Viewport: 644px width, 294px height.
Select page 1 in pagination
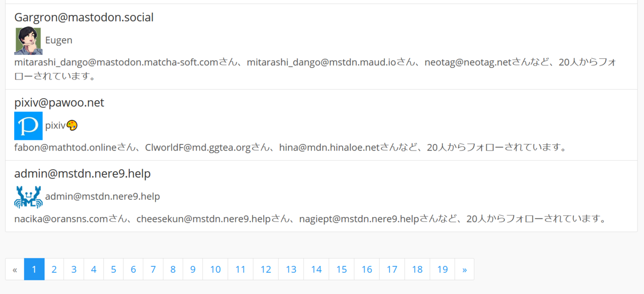[x=34, y=269]
